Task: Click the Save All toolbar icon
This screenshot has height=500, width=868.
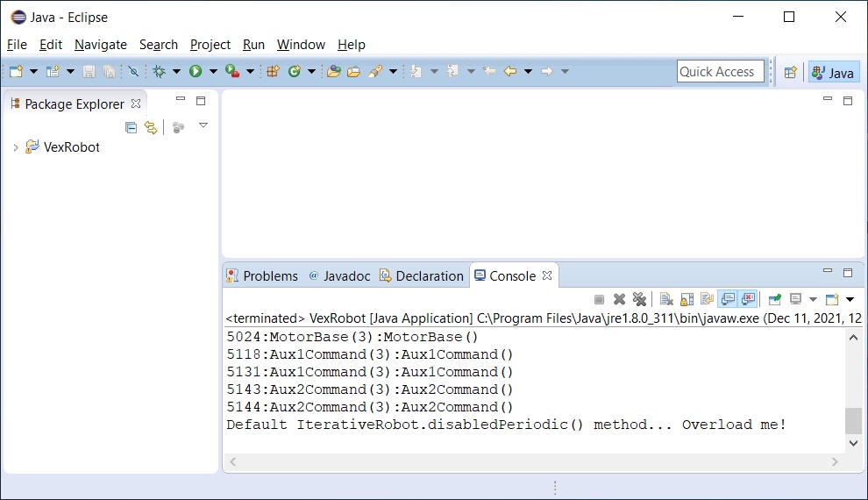Action: tap(110, 71)
